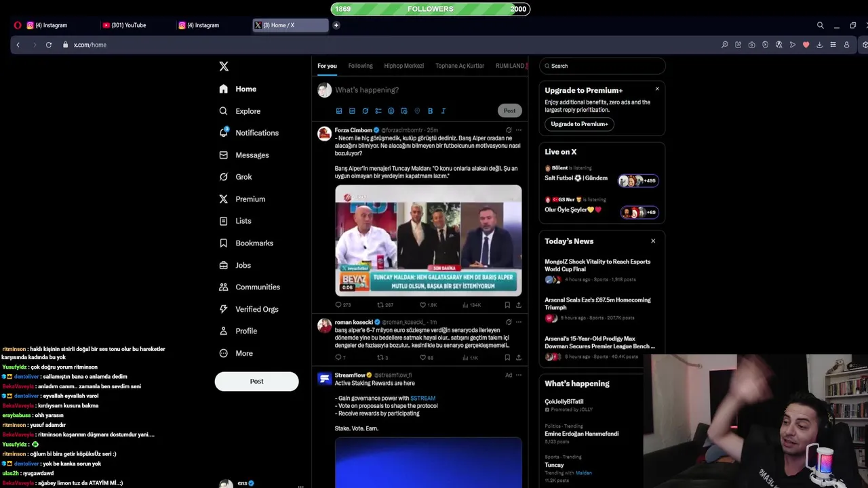Add media with the image icon in composer
Viewport: 868px width, 488px height.
(x=339, y=110)
